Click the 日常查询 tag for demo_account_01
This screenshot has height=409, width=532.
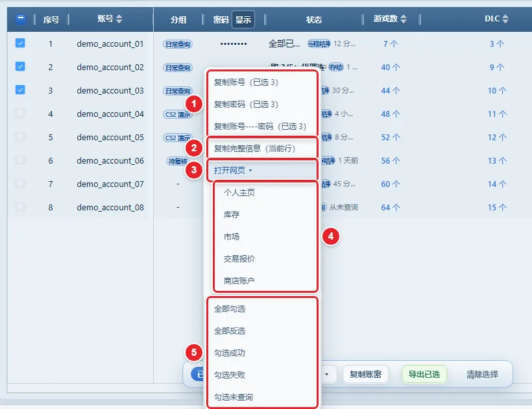178,44
